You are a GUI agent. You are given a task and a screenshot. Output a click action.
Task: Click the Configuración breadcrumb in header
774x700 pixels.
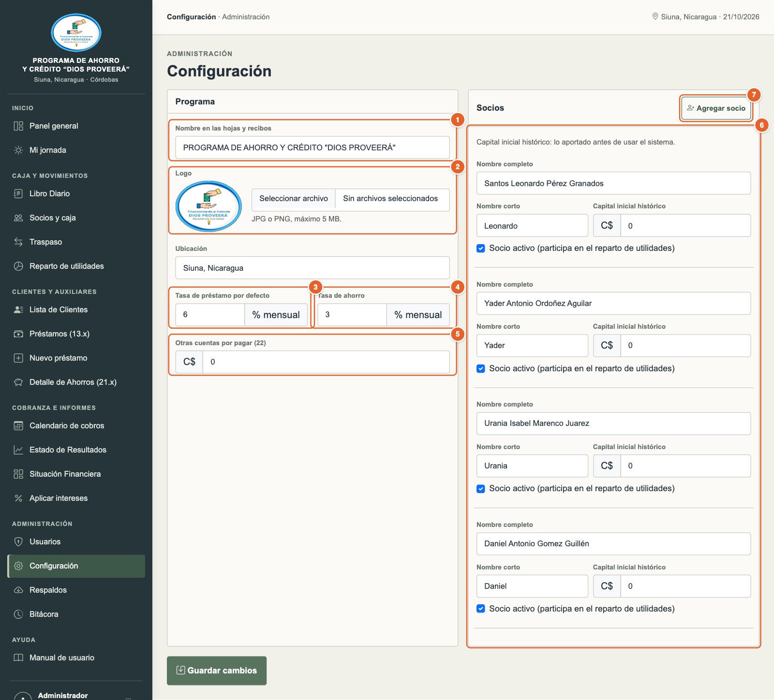pos(192,17)
